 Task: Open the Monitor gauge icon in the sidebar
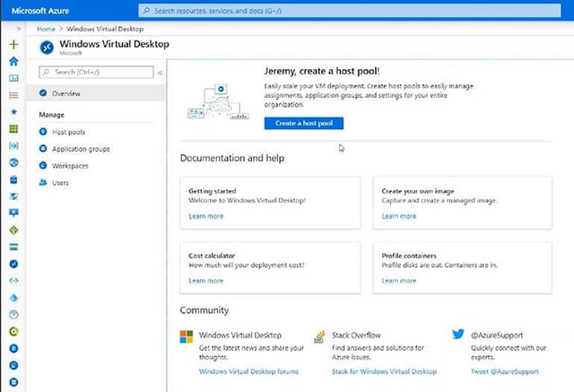(13, 314)
